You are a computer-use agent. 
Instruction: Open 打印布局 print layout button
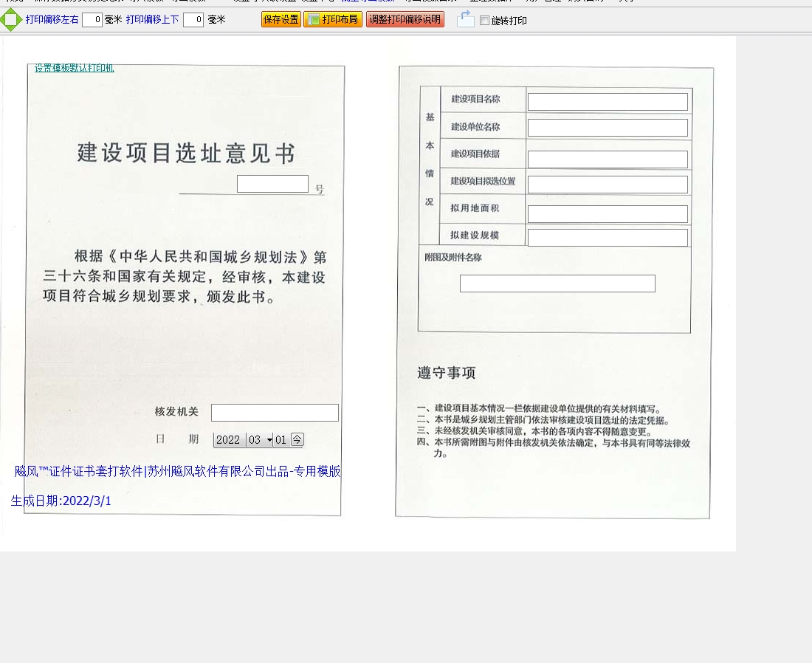(333, 19)
